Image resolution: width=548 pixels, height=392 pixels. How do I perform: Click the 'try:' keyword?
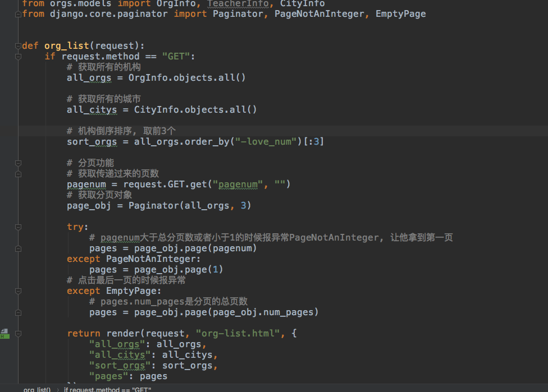click(x=77, y=227)
